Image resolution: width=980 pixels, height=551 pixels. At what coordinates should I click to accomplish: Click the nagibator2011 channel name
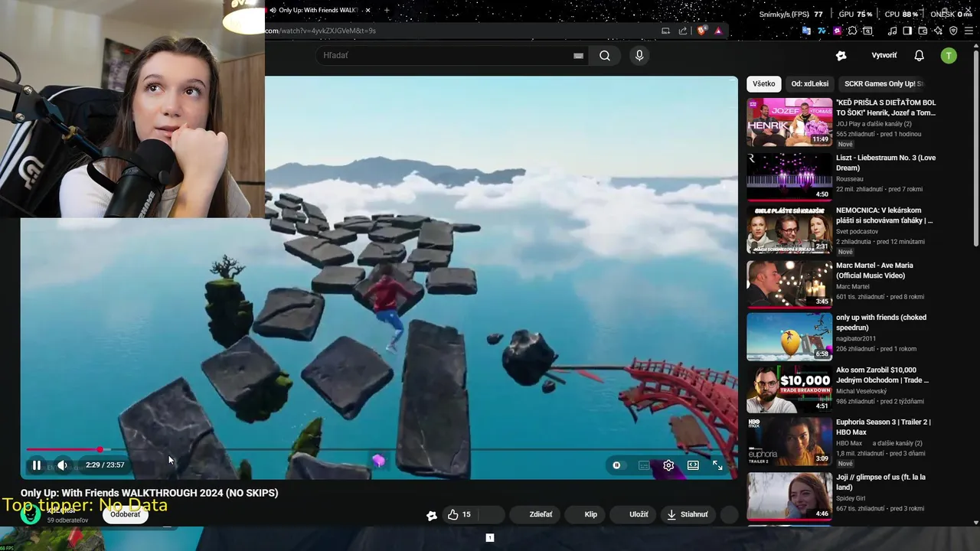pos(856,338)
